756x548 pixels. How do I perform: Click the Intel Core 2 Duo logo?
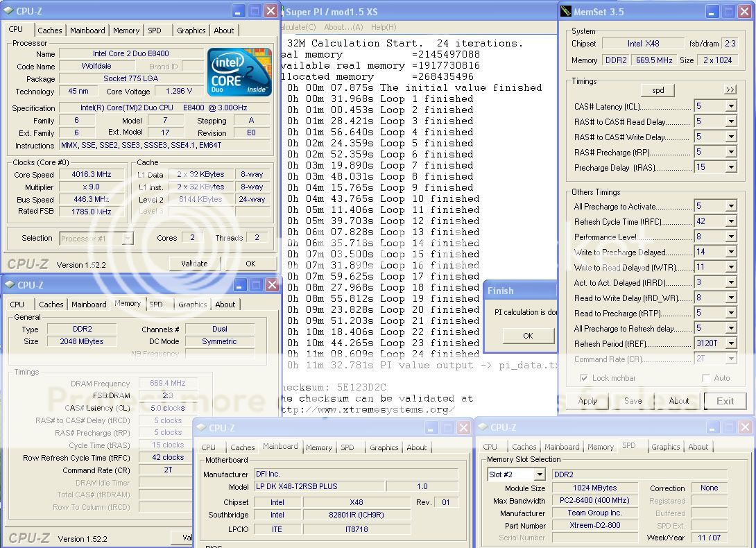pos(239,71)
